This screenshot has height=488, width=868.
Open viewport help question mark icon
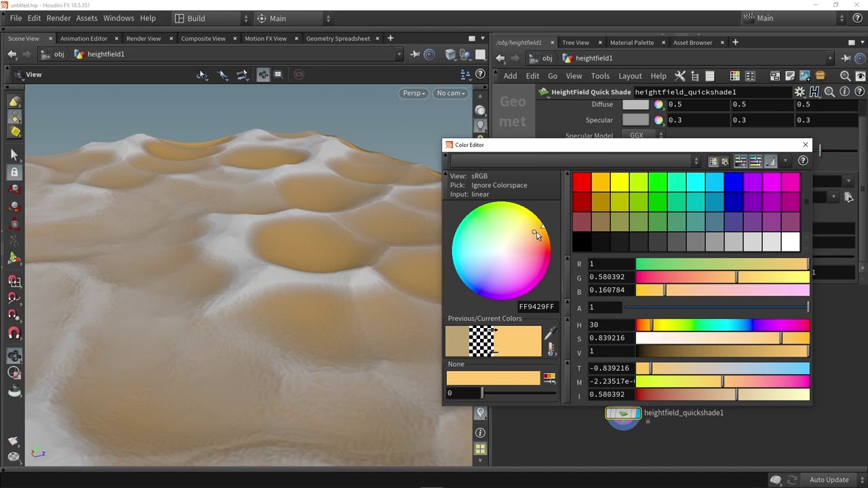480,74
